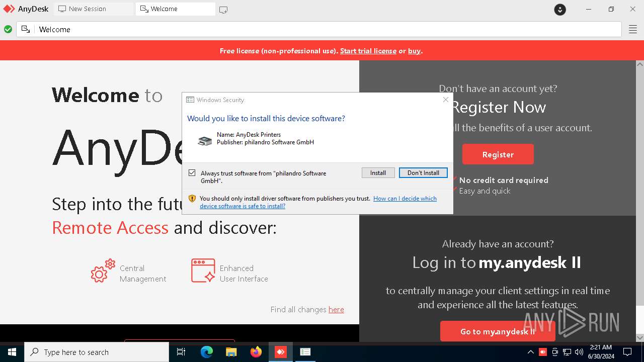Click scrollbar up arrow on right
The height and width of the screenshot is (362, 644).
click(x=640, y=64)
